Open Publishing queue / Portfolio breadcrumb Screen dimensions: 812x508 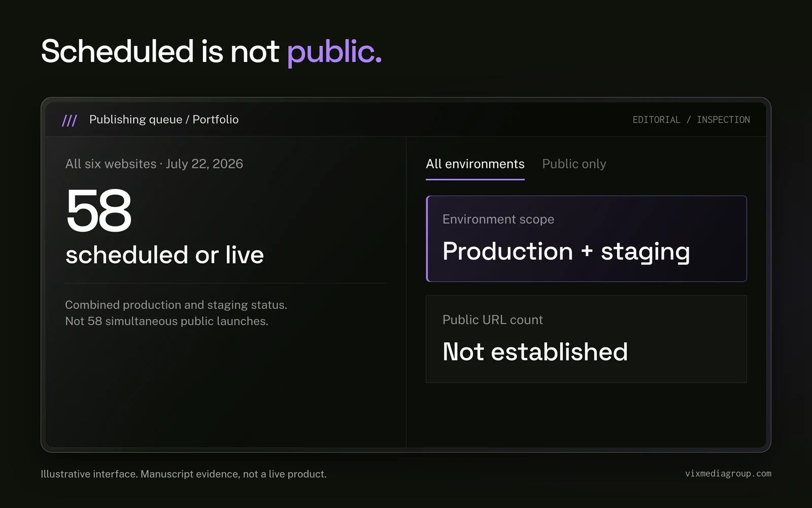tap(164, 119)
